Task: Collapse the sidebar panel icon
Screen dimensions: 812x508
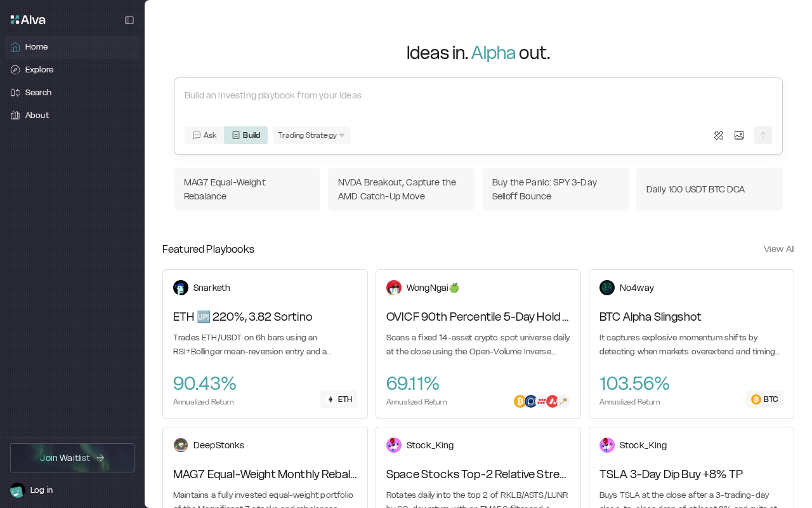Action: coord(129,20)
